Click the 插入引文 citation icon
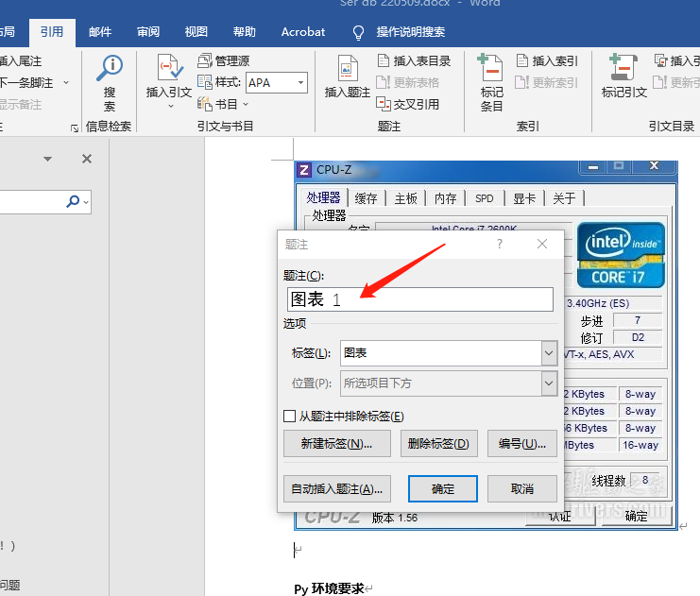Image resolution: width=700 pixels, height=596 pixels. [x=170, y=69]
